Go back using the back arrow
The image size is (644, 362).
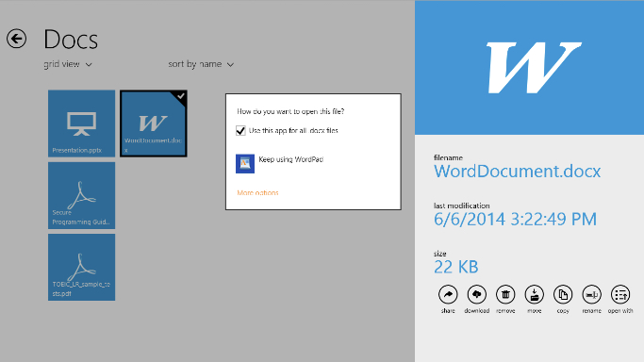16,39
